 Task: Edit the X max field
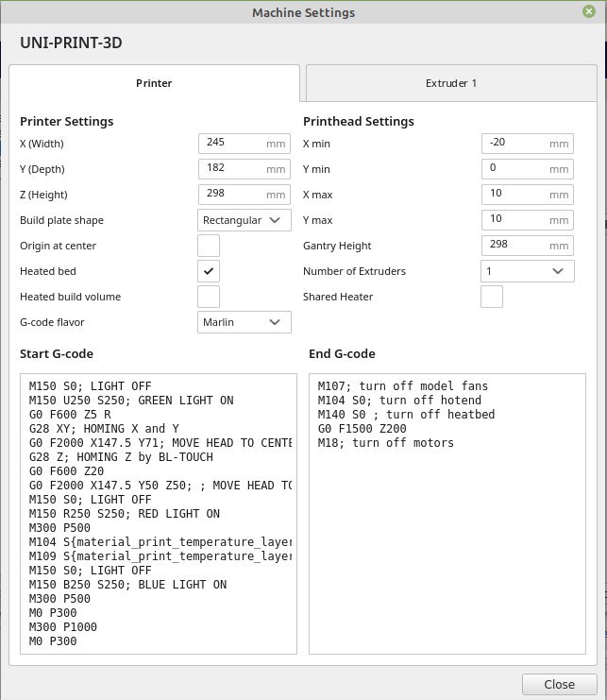pos(528,195)
